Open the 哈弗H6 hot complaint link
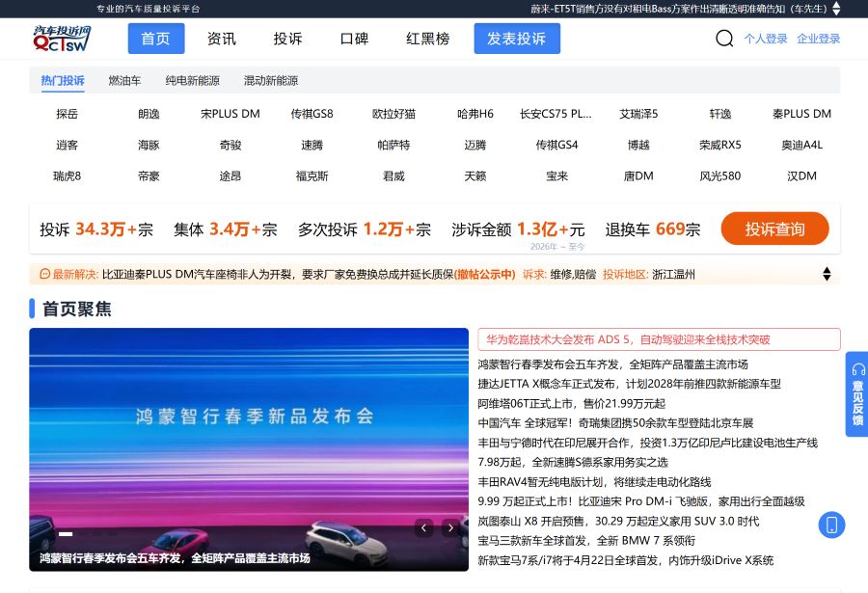 [x=475, y=113]
